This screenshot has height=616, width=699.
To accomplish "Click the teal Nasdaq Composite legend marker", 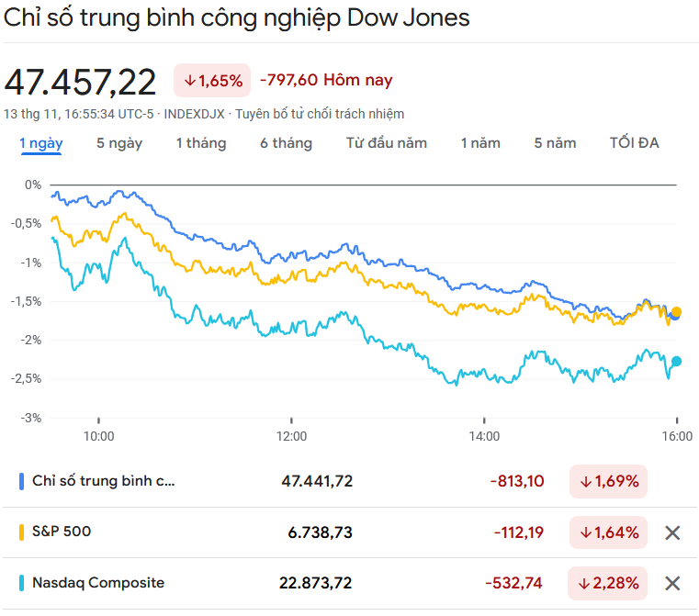I will click(21, 583).
